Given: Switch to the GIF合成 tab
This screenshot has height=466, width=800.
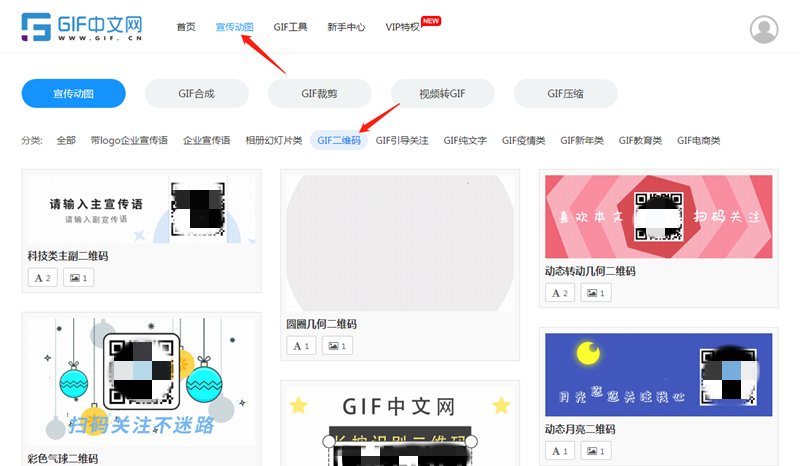Looking at the screenshot, I should coord(196,93).
